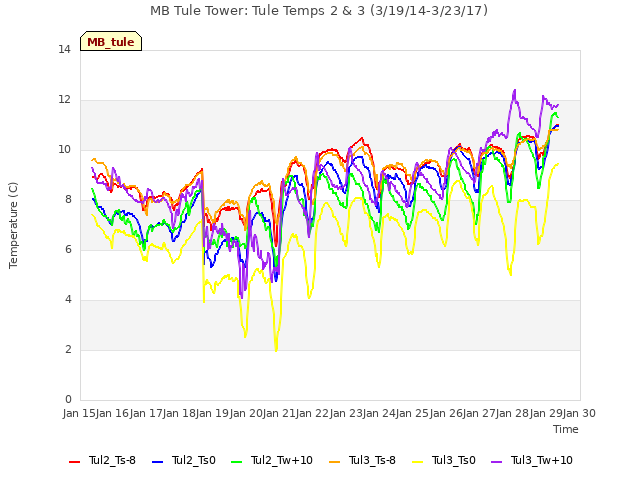
Task: Click the 14 y-axis tick label
Action: coord(64,50)
